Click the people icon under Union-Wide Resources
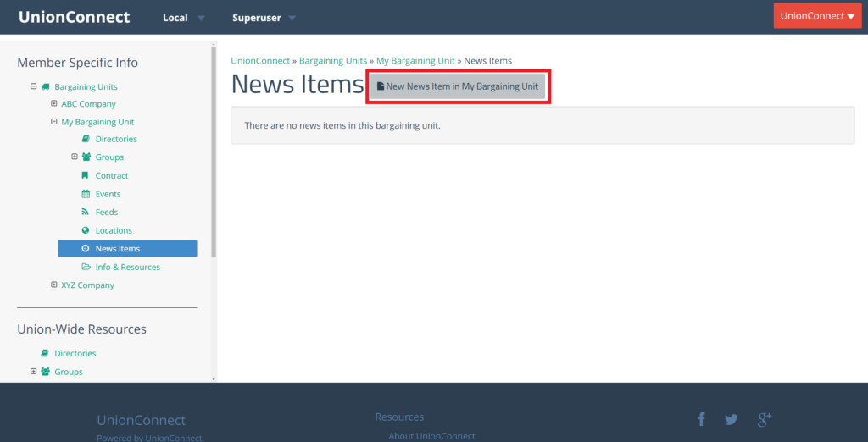Screen dimensions: 868x442 (45, 372)
